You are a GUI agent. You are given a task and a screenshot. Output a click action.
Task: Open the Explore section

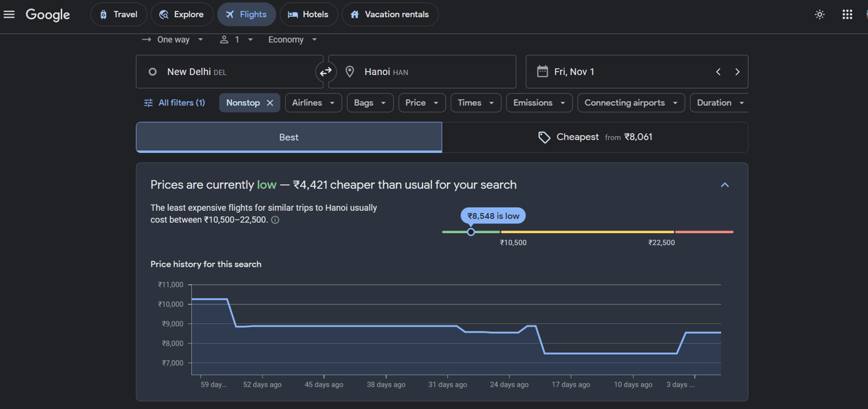pyautogui.click(x=181, y=14)
